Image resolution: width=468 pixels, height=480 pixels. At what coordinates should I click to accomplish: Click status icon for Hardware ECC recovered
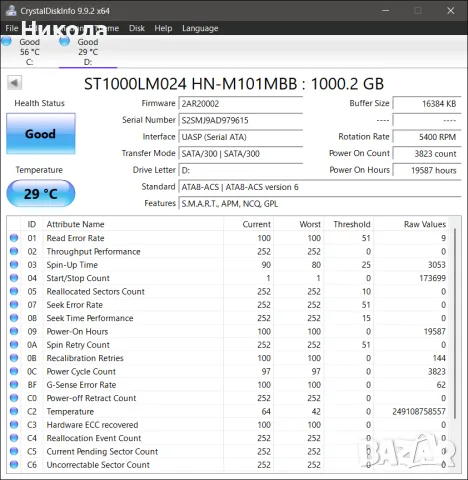point(14,424)
